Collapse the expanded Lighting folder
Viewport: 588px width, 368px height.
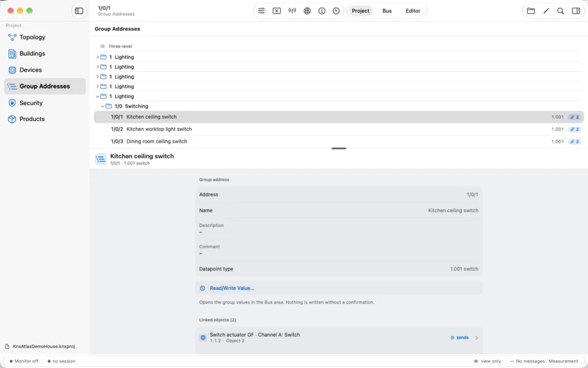coord(97,96)
